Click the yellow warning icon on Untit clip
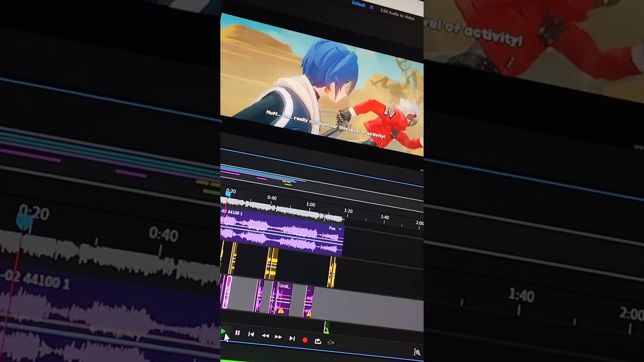 (281, 311)
